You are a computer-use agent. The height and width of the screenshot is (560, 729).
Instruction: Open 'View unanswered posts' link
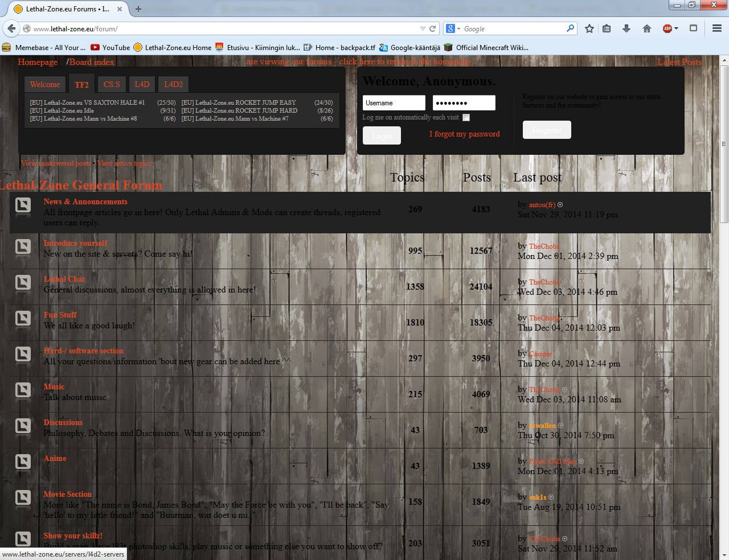56,163
